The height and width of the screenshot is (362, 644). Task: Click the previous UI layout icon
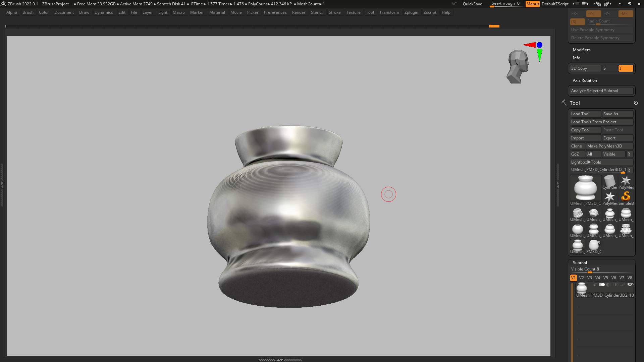coord(597,4)
